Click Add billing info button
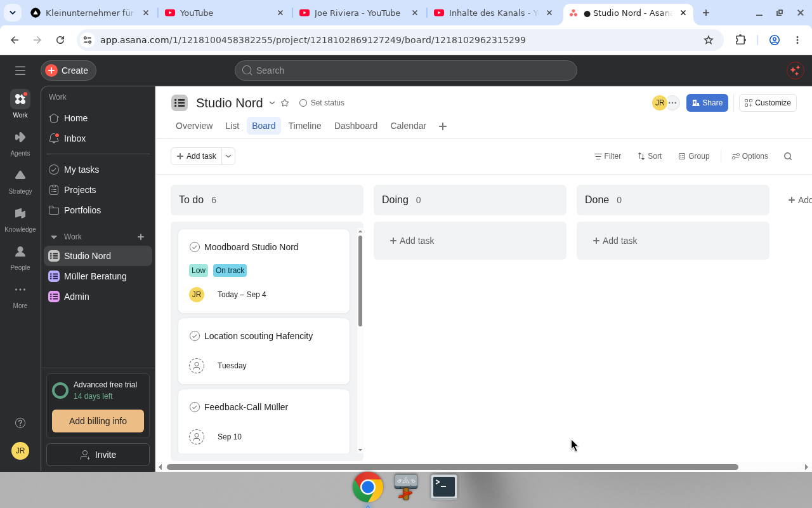This screenshot has width=812, height=508. coord(98,421)
